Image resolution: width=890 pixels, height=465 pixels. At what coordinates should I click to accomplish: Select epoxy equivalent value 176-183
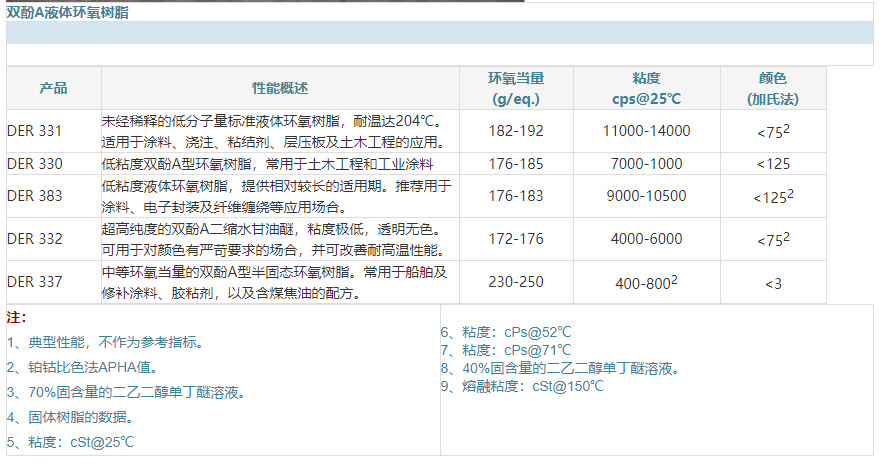coord(516,195)
